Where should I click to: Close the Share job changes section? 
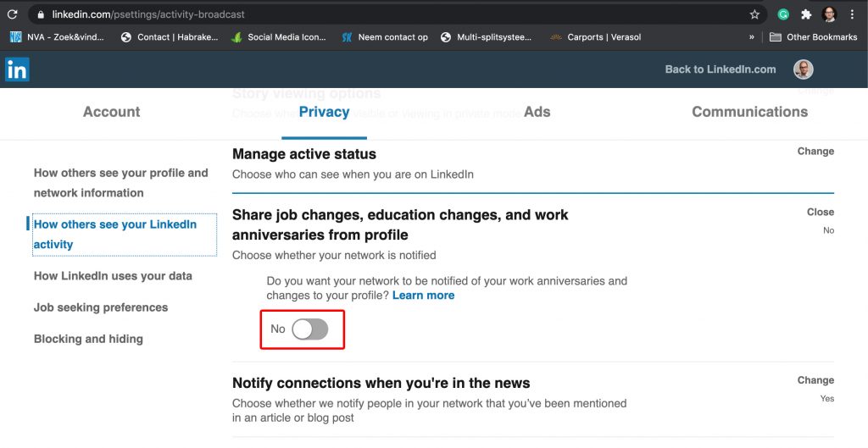820,212
